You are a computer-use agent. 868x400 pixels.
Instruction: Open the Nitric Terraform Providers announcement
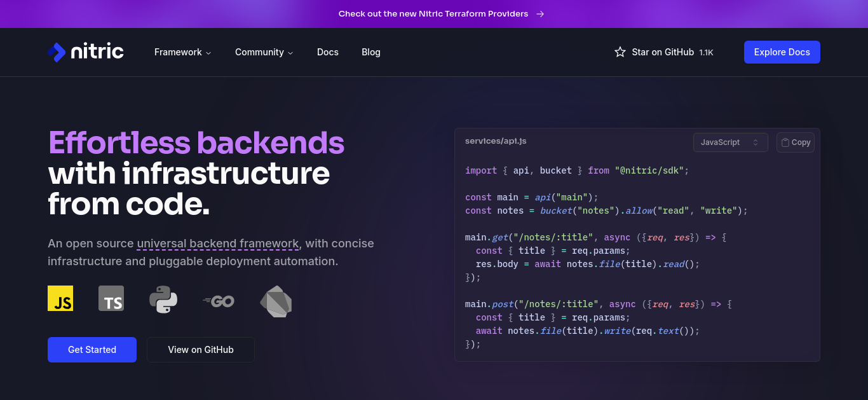tap(441, 14)
